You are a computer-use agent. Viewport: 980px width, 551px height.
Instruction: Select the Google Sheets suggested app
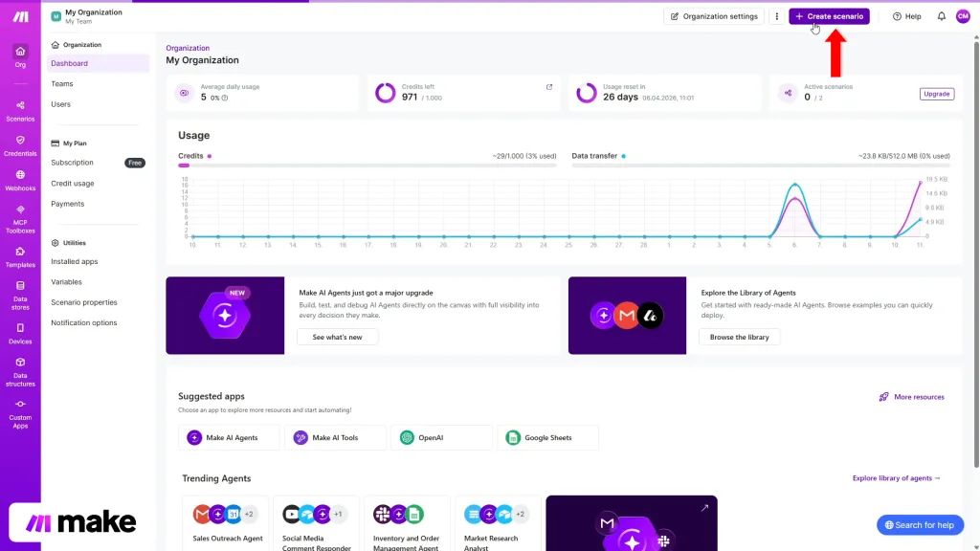click(x=547, y=437)
